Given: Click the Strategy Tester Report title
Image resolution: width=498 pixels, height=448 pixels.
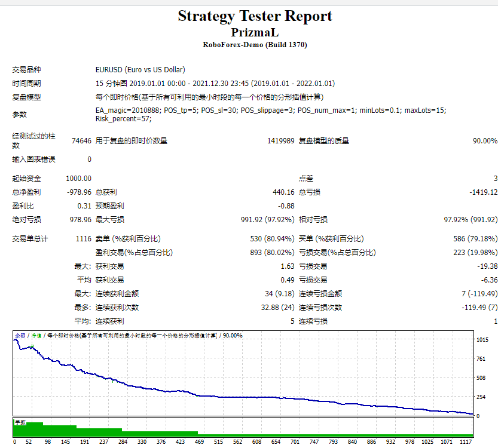Looking at the screenshot, I should point(255,17).
